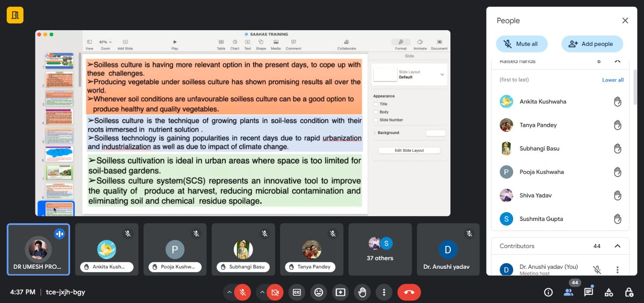Open the chat panel icon
644x303 pixels.
click(x=588, y=292)
